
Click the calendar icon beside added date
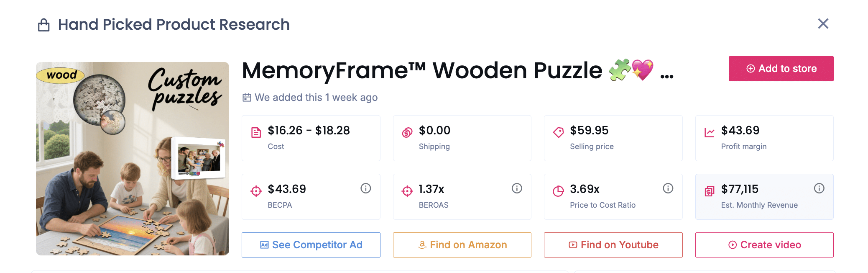click(x=247, y=98)
